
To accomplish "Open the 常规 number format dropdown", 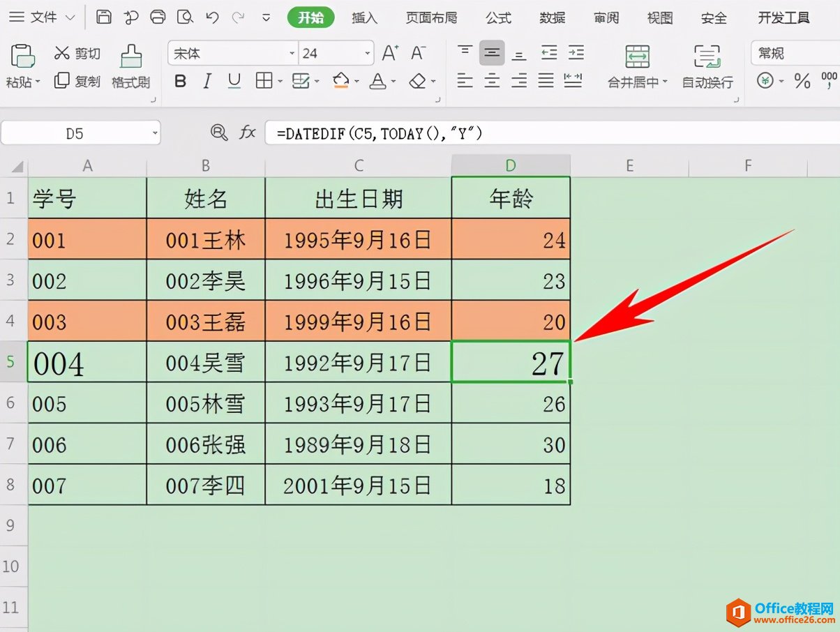I will pyautogui.click(x=795, y=53).
